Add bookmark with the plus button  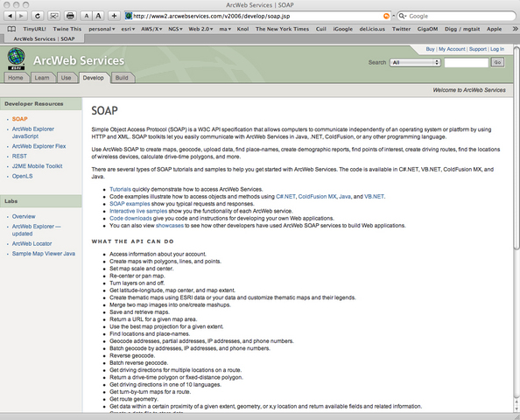tap(114, 16)
